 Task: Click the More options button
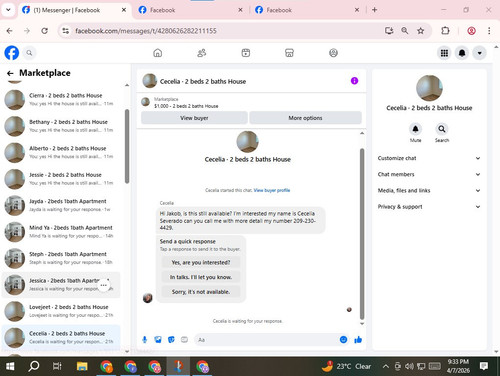coord(305,118)
